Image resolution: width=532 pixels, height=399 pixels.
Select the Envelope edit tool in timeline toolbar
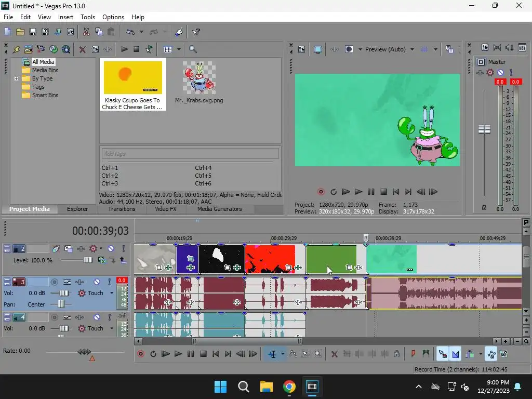[x=293, y=354]
